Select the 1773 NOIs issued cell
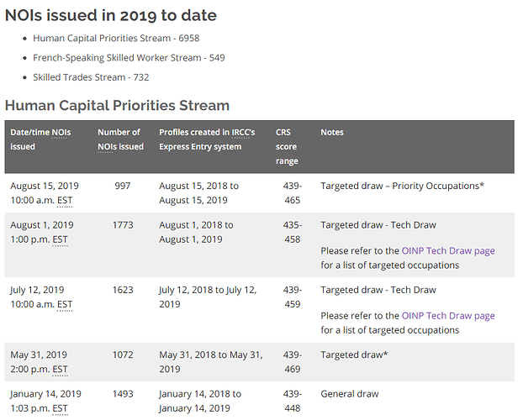 [123, 225]
